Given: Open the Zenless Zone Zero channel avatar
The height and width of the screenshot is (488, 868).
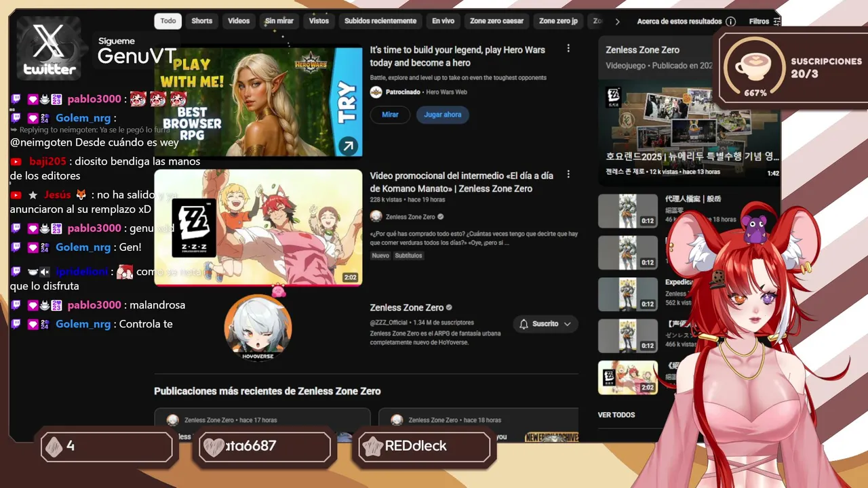Looking at the screenshot, I should (258, 327).
